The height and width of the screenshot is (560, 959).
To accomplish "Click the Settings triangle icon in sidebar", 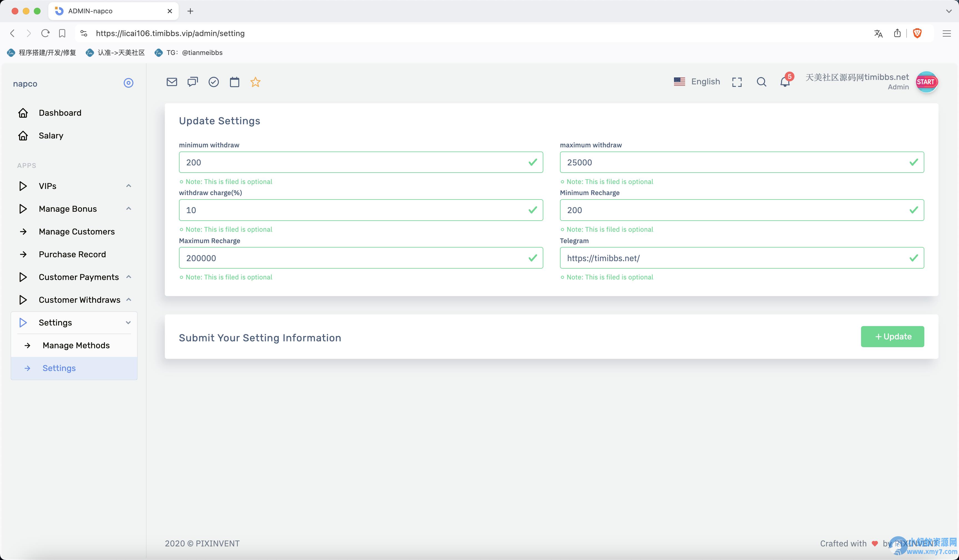I will (x=23, y=322).
